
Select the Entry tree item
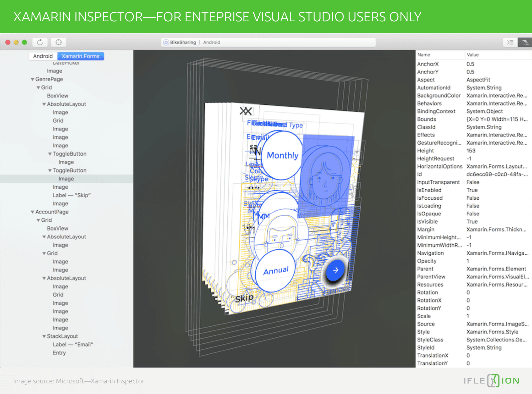[x=59, y=353]
